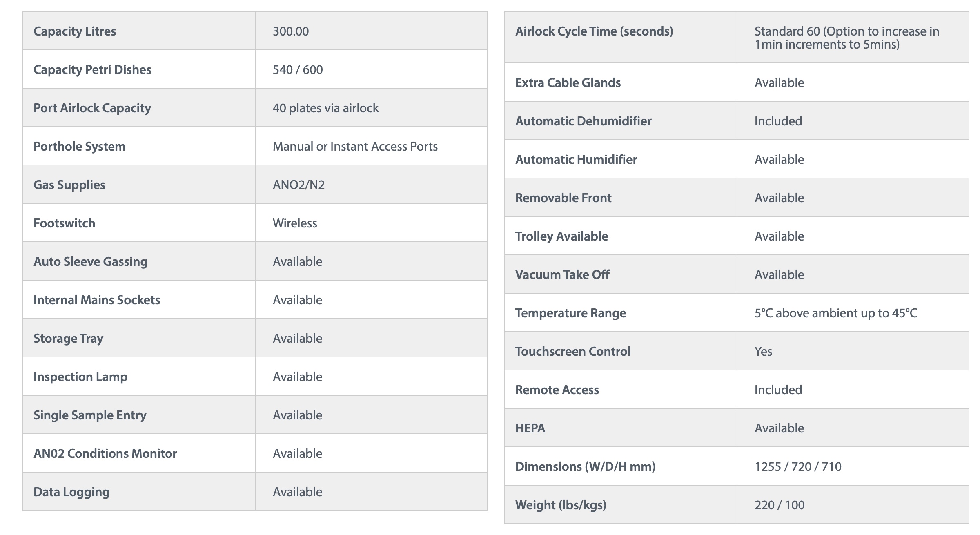This screenshot has height=535, width=980.
Task: Select the 300.00 capacity value
Action: 291,31
